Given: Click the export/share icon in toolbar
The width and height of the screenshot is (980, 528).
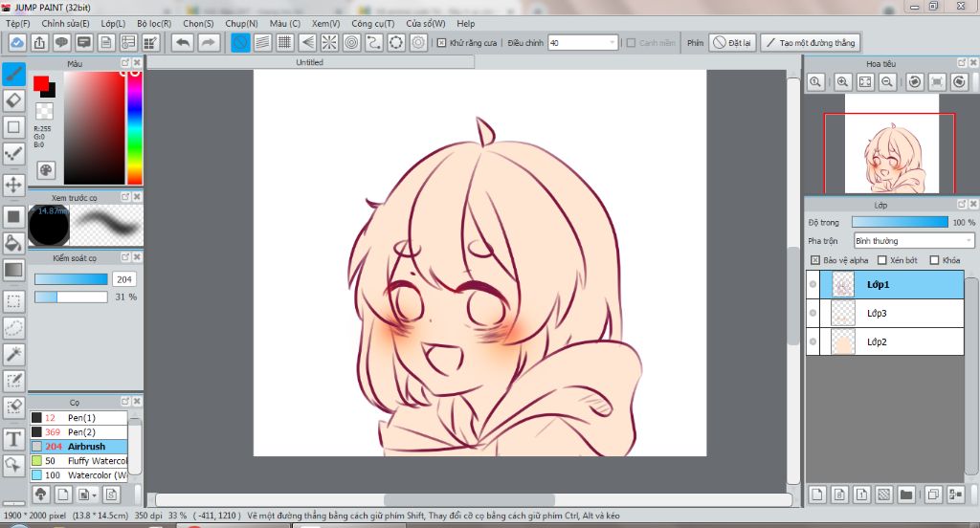Looking at the screenshot, I should [x=39, y=42].
